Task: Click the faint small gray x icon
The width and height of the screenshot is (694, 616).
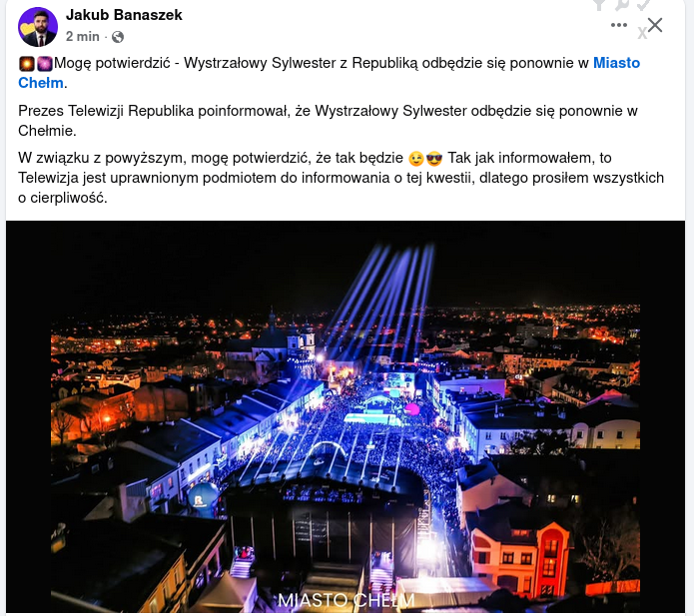Action: tap(642, 33)
